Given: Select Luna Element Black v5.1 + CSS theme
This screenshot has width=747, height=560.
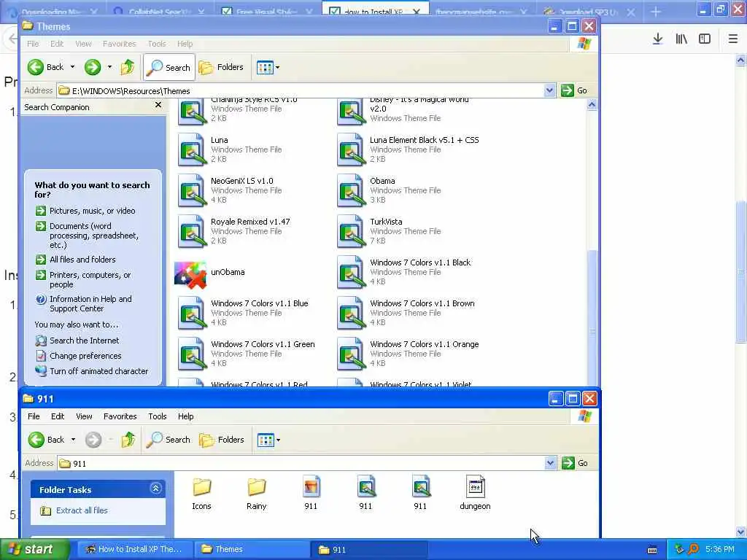Looking at the screenshot, I should point(351,149).
